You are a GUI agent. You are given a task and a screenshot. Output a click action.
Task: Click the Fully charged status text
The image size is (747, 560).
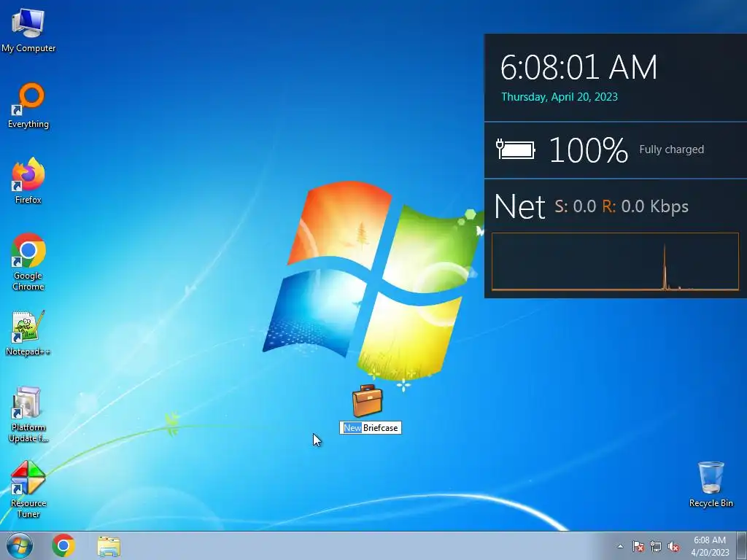[671, 149]
